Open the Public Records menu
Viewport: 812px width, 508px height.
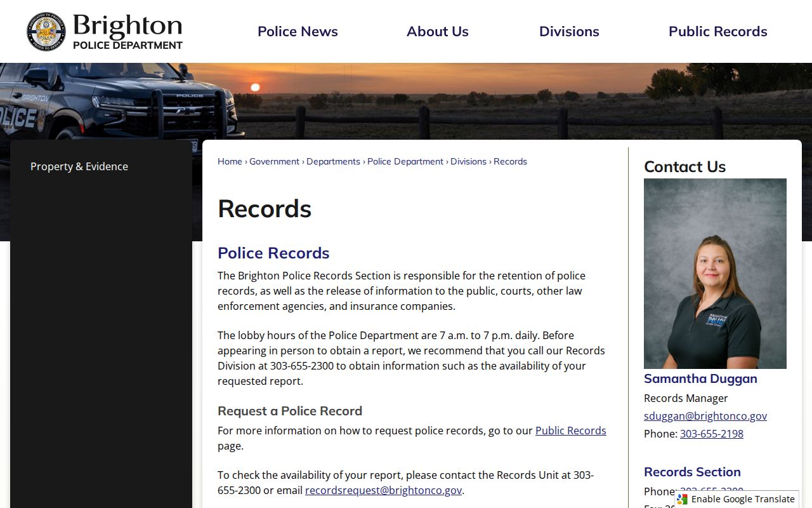(x=718, y=31)
